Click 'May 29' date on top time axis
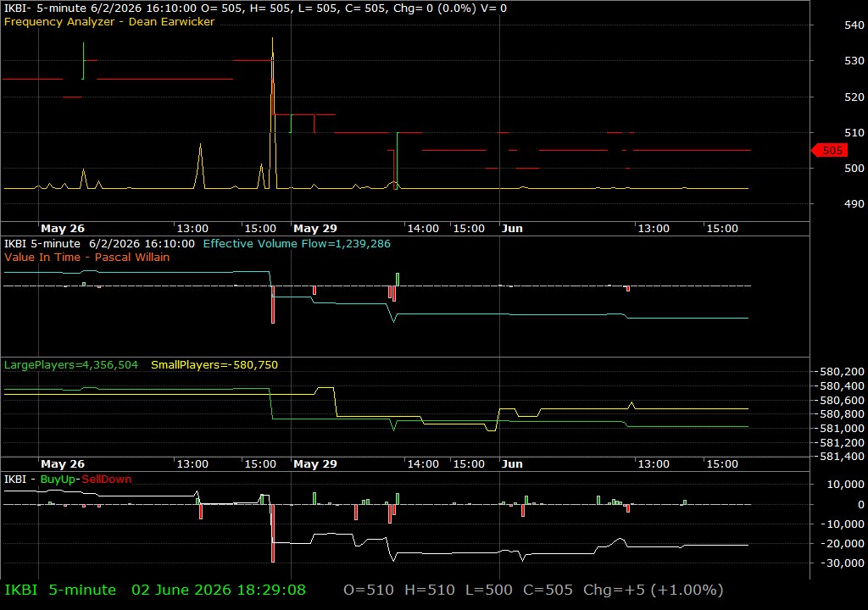868x610 pixels. click(315, 229)
